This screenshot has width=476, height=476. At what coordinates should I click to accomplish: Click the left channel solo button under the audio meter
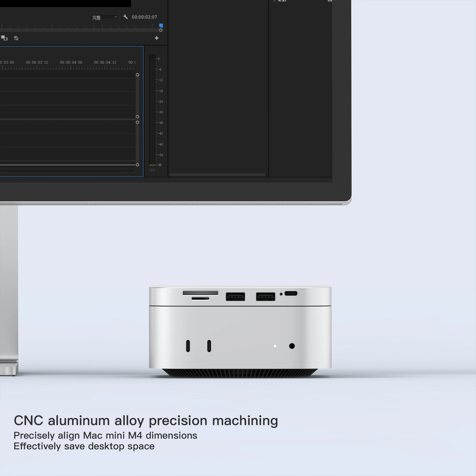pos(151,170)
